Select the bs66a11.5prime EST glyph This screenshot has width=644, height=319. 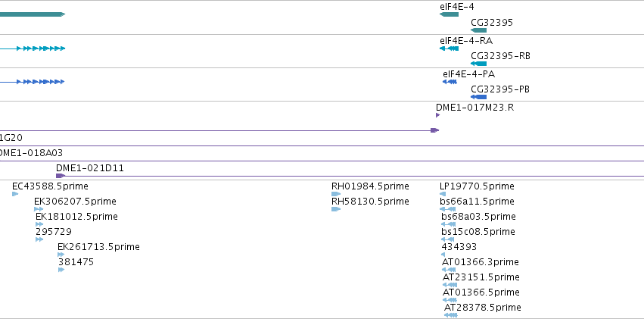coord(448,209)
